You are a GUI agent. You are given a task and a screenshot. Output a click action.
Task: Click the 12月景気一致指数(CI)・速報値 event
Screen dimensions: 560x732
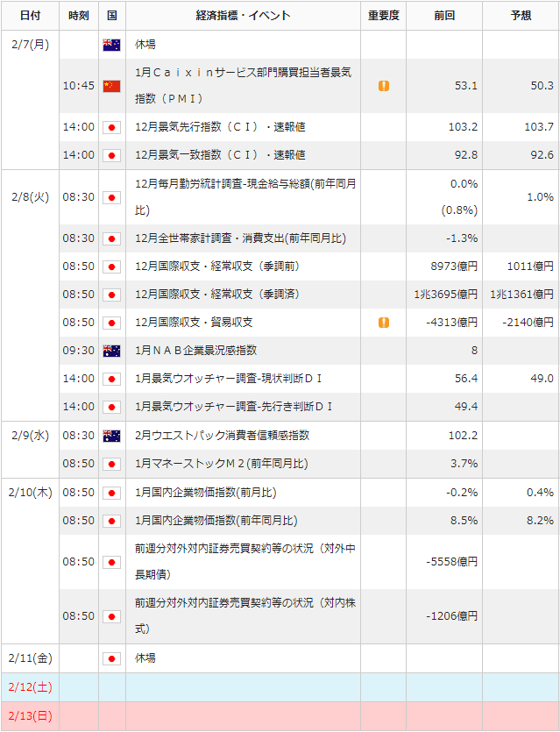tap(220, 155)
